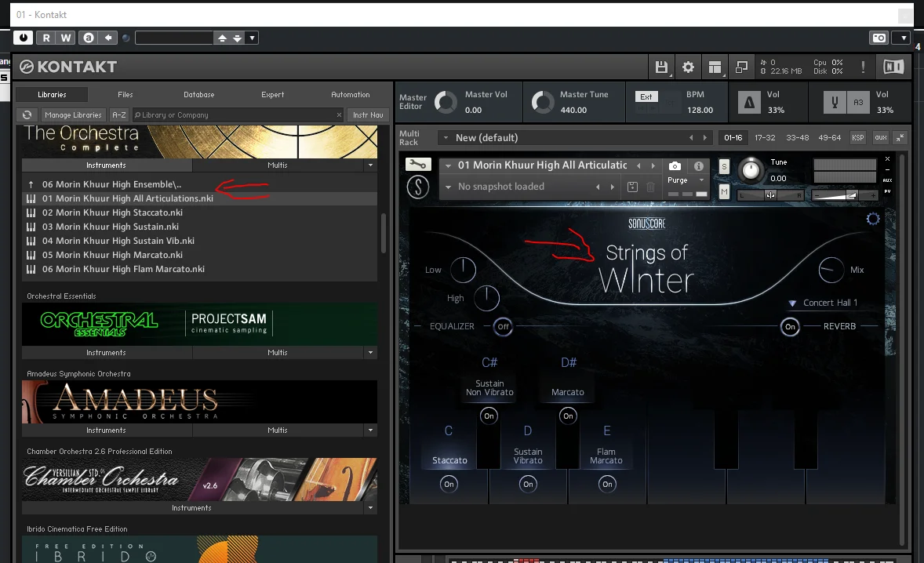Image resolution: width=924 pixels, height=563 pixels.
Task: Click the Manage Libraries button
Action: point(74,114)
